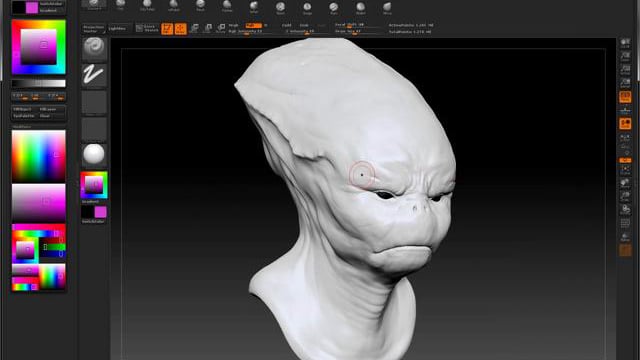This screenshot has width=640, height=360.
Task: Click the Move view icon in right shelf
Action: [x=625, y=183]
